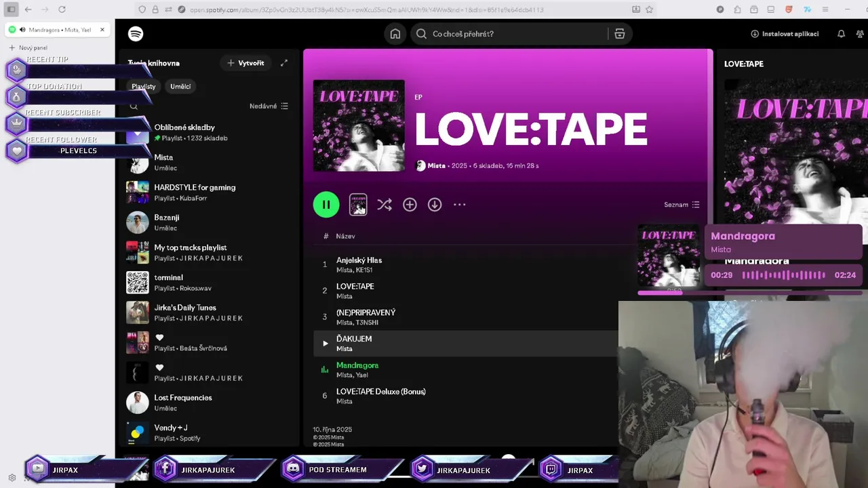Open Lost Frequencies artist in library
This screenshot has width=868, height=488.
click(210, 403)
